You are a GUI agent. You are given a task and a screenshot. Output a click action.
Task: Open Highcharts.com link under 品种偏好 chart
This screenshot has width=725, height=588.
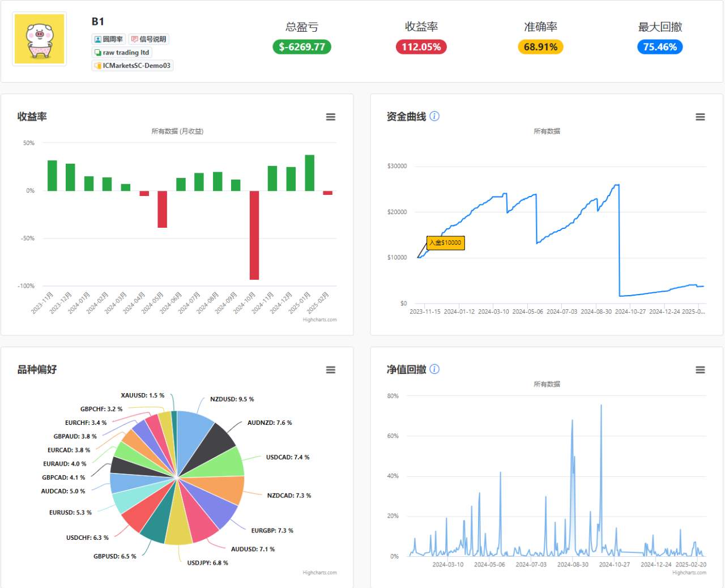click(x=319, y=573)
